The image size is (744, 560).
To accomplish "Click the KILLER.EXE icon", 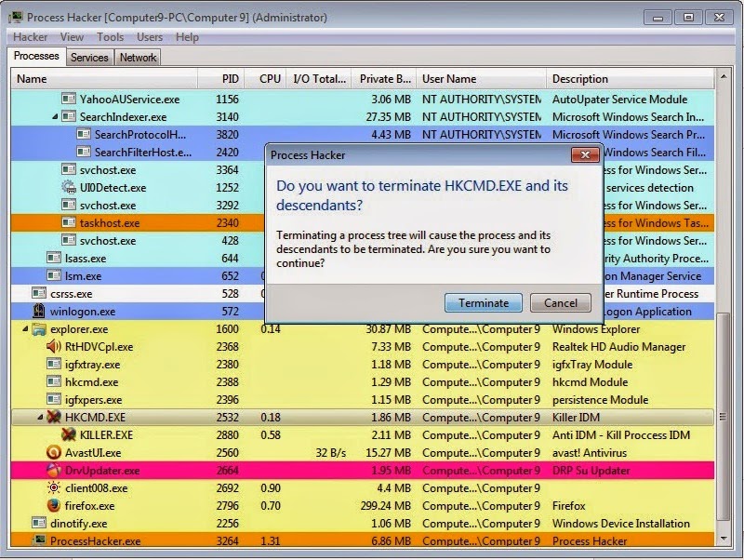I will pos(69,434).
